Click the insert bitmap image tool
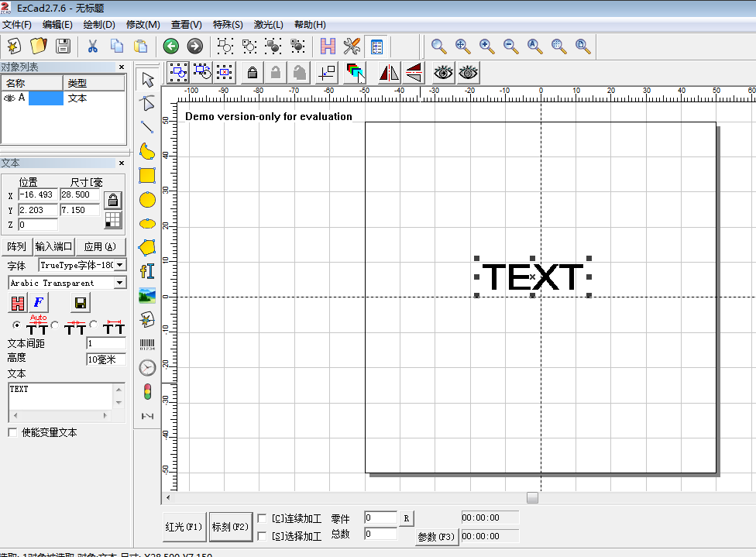This screenshot has width=756, height=557. click(147, 295)
